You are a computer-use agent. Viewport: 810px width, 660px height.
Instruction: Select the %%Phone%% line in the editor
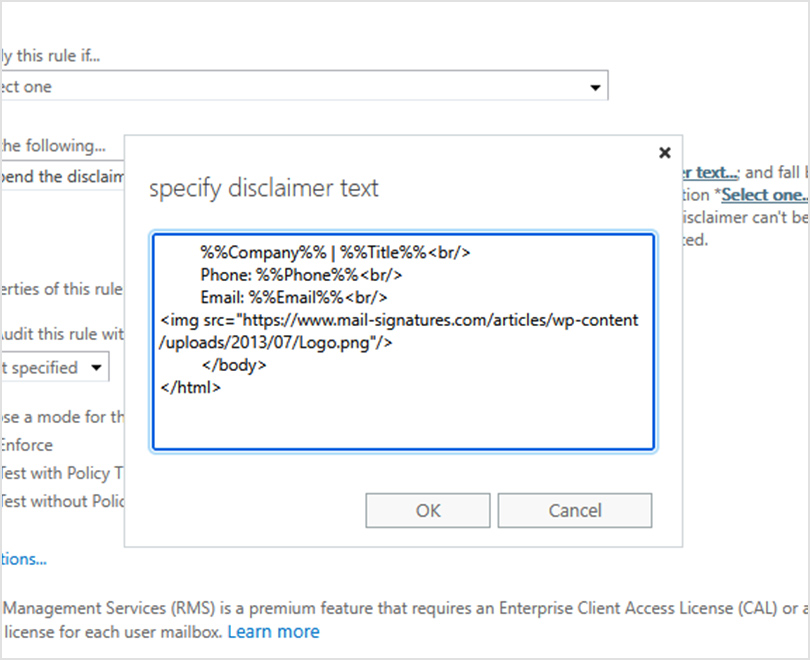(262, 275)
